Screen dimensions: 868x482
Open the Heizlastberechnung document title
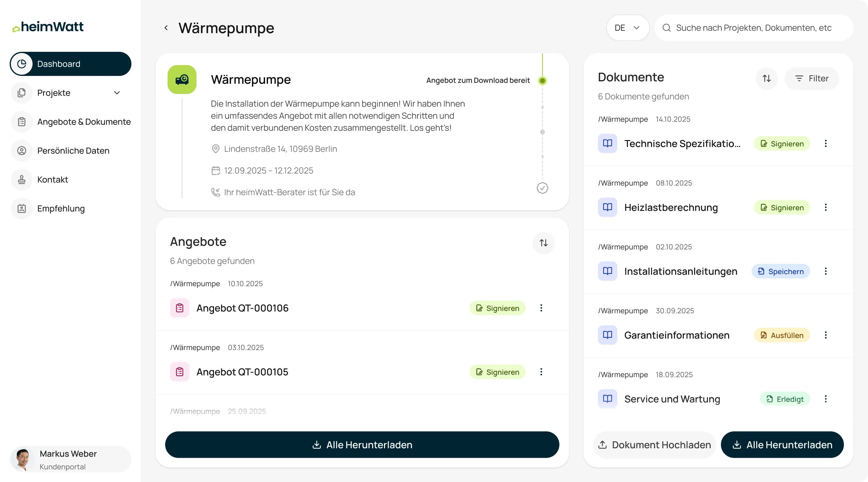(x=671, y=207)
